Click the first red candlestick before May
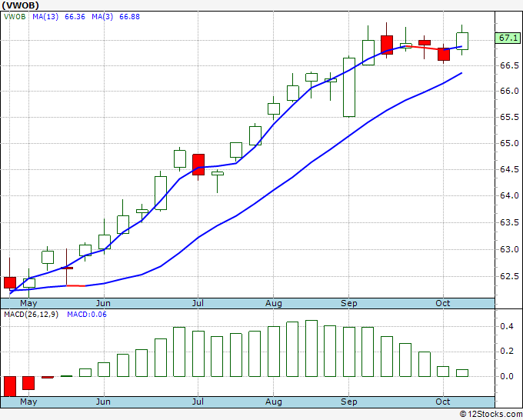 10,282
